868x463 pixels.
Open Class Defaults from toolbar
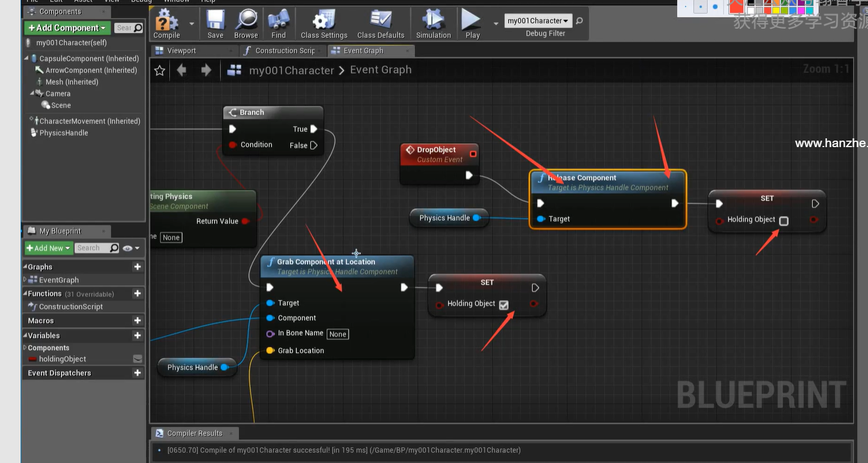pyautogui.click(x=381, y=24)
